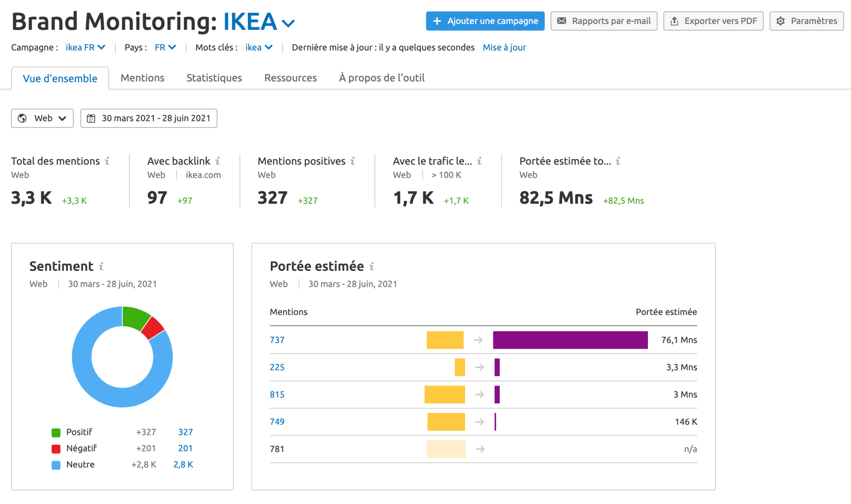851x504 pixels.
Task: Open the Pays FR dropdown
Action: 165,48
